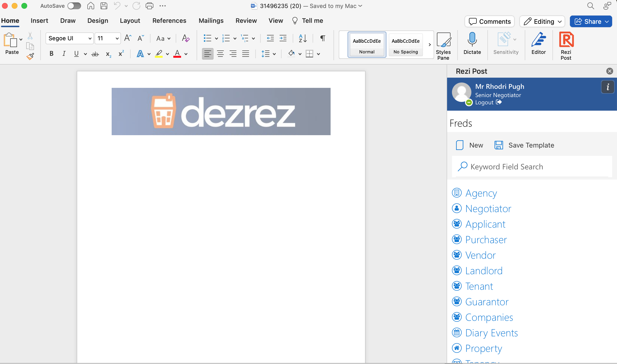
Task: Click Save Template button
Action: [x=524, y=145]
